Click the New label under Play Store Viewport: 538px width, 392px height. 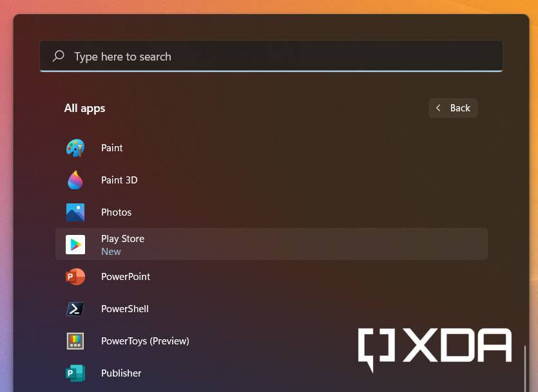click(x=111, y=251)
